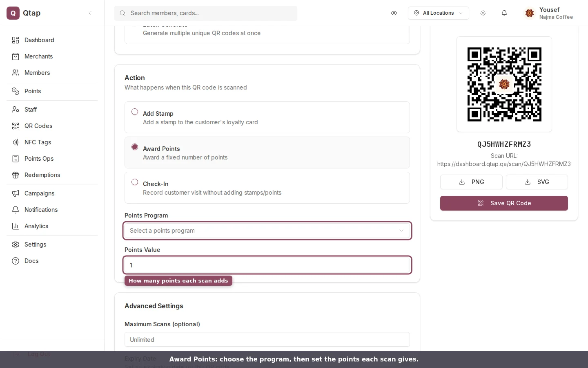Collapse the sidebar with the chevron arrow

pyautogui.click(x=90, y=13)
